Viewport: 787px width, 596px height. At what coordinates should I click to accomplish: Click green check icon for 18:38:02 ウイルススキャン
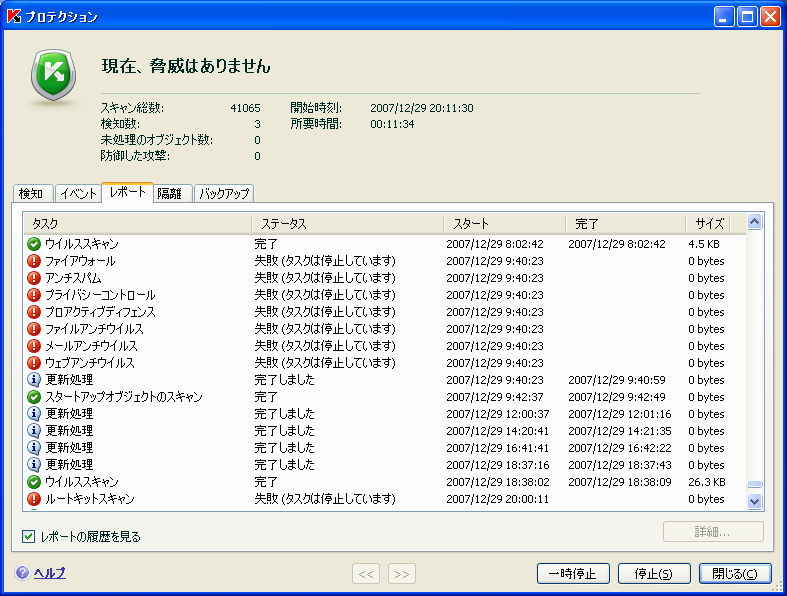[34, 482]
